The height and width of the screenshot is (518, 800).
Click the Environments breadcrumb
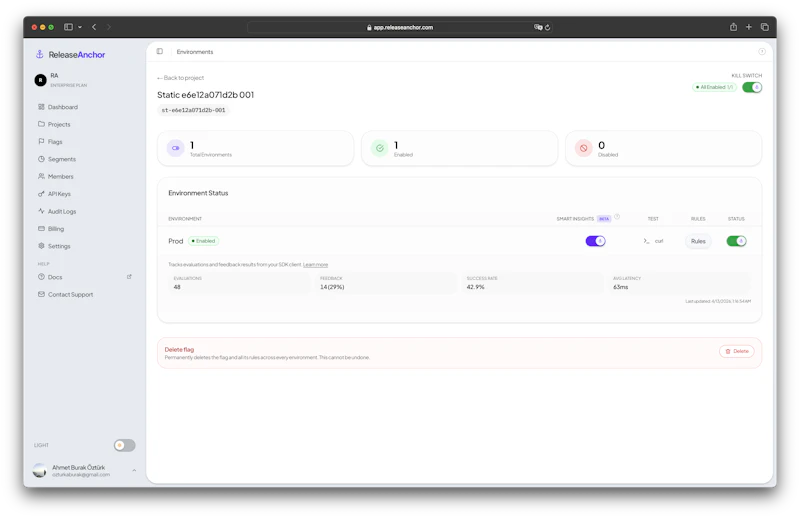click(195, 52)
